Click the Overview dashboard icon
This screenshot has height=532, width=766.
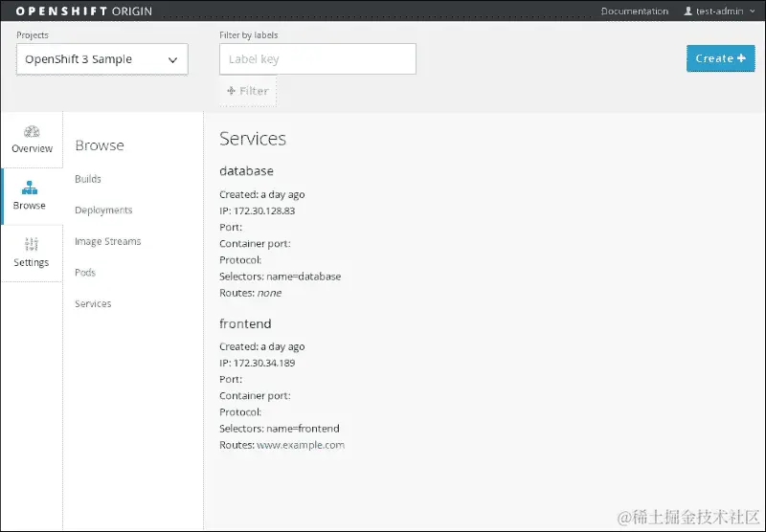point(32,132)
